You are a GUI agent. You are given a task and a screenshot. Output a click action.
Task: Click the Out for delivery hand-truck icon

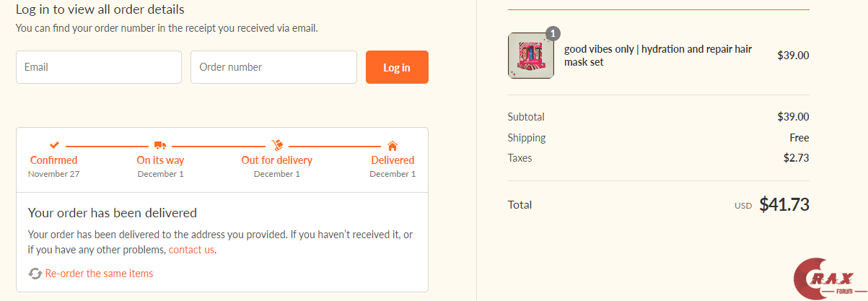[x=277, y=145]
